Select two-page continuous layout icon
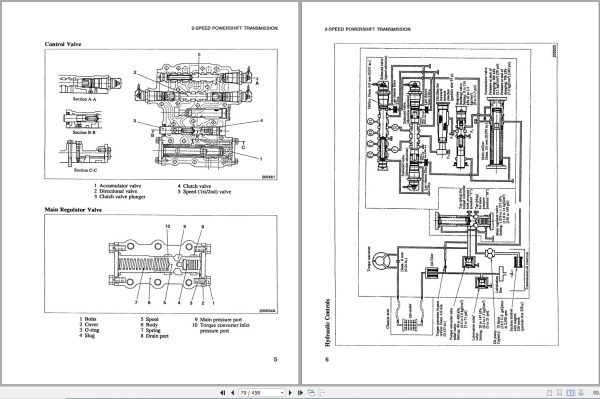Screen dimensions: 600x399 (581, 392)
